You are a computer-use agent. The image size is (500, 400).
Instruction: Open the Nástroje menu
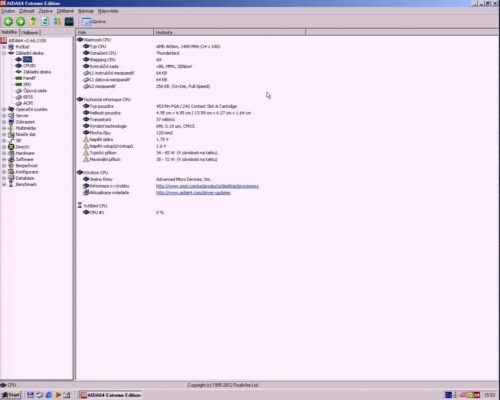pos(86,11)
